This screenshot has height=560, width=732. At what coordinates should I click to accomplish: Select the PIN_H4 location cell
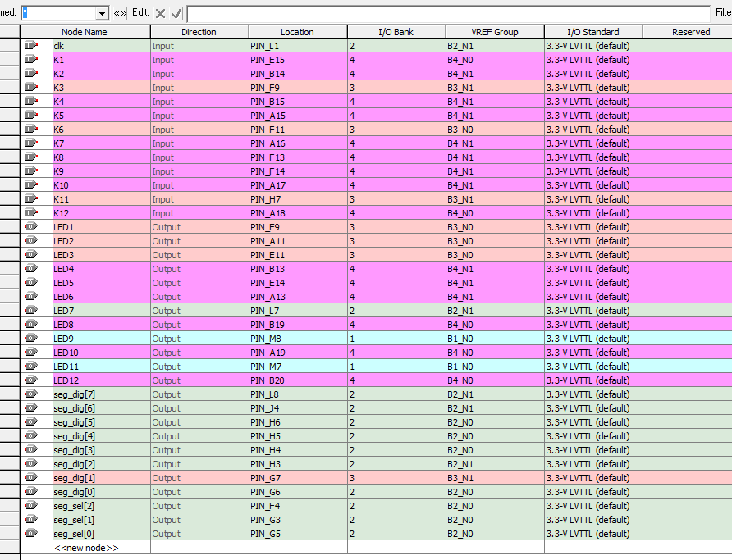(x=298, y=450)
